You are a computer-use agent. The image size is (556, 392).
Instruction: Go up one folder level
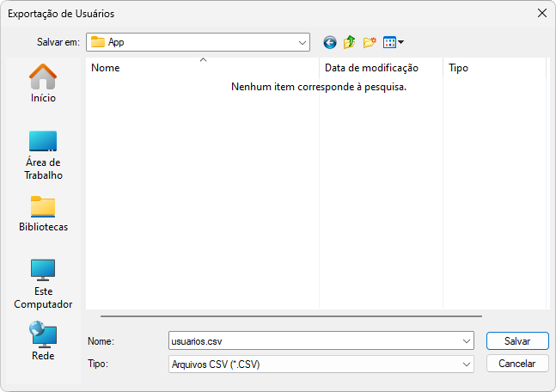point(350,42)
